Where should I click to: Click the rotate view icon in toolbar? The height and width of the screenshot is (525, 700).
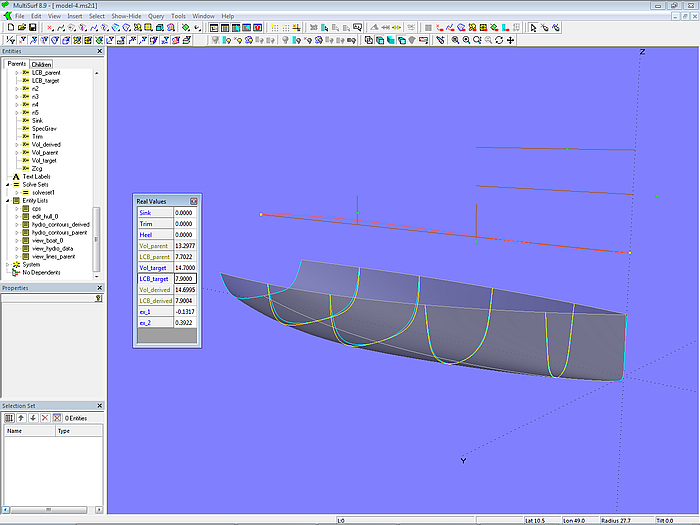(499, 40)
